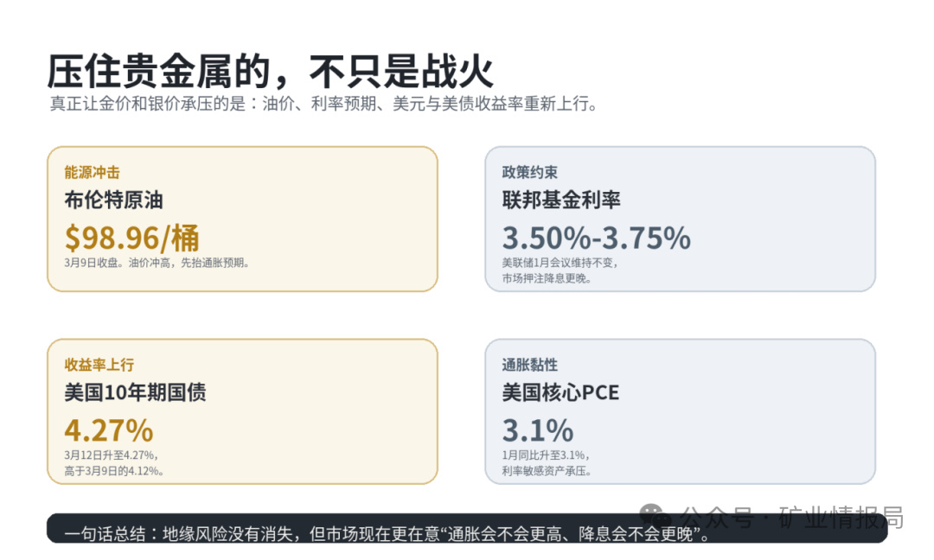The height and width of the screenshot is (560, 934).
Task: Select the 收益率上行 category label
Action: click(99, 365)
